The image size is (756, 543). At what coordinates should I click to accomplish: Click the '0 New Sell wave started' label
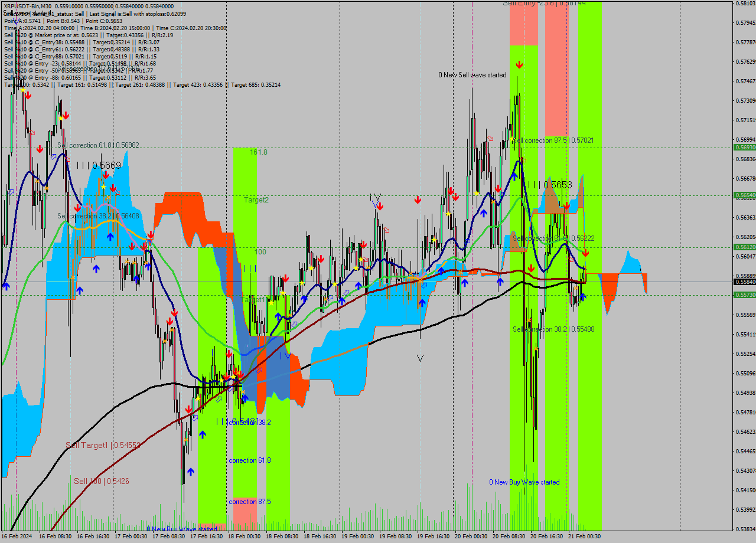(x=472, y=75)
